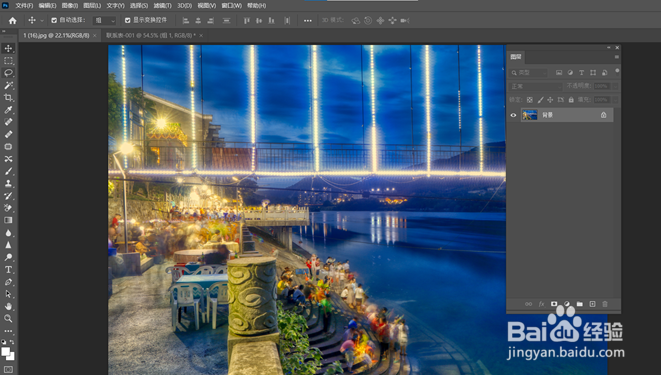661x375 pixels.
Task: Select the Lasso tool
Action: (x=8, y=73)
